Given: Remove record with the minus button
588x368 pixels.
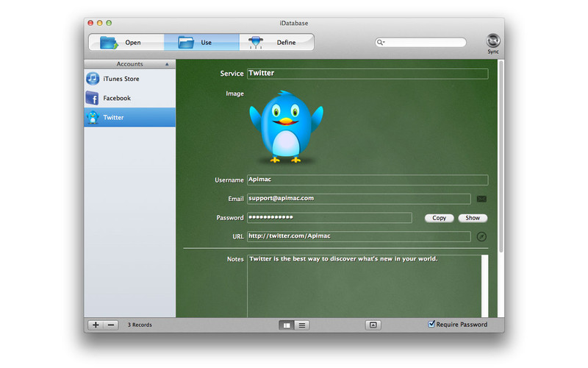Looking at the screenshot, I should click(111, 325).
